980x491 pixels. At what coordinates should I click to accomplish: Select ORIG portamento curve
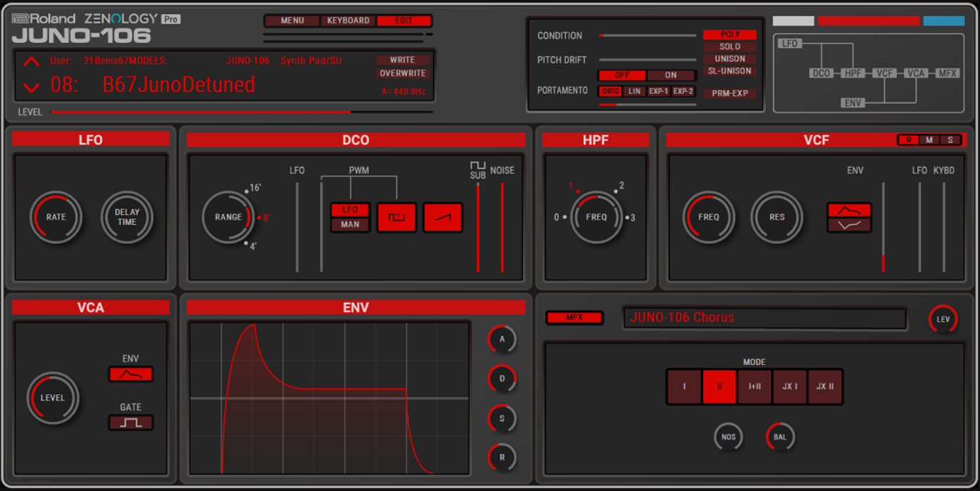610,91
